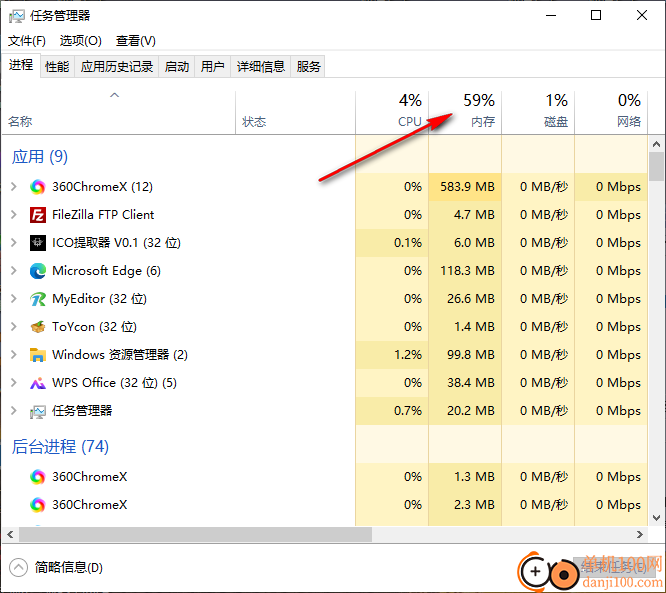
Task: Click the Microsoft Edge icon
Action: [37, 271]
